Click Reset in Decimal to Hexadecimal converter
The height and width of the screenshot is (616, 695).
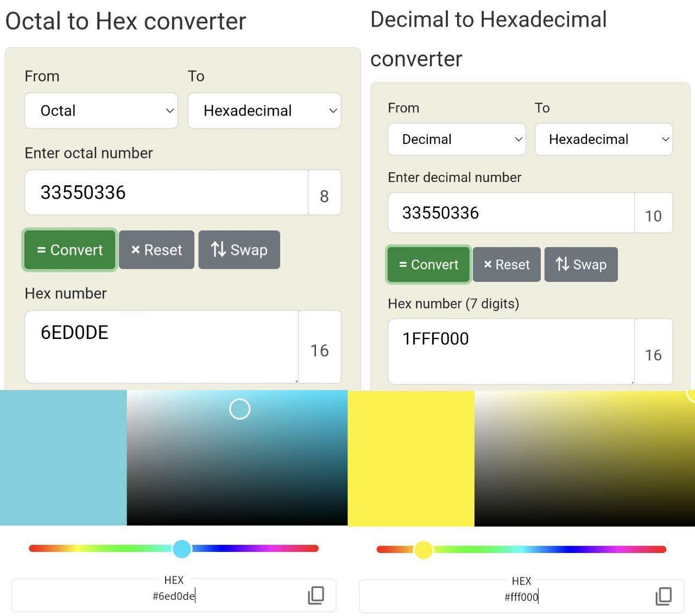pos(507,265)
